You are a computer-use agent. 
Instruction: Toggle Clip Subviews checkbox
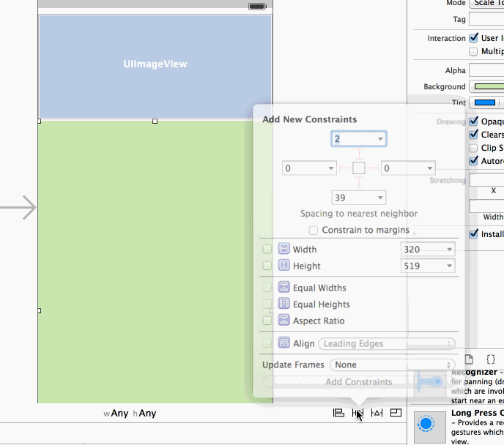point(473,148)
